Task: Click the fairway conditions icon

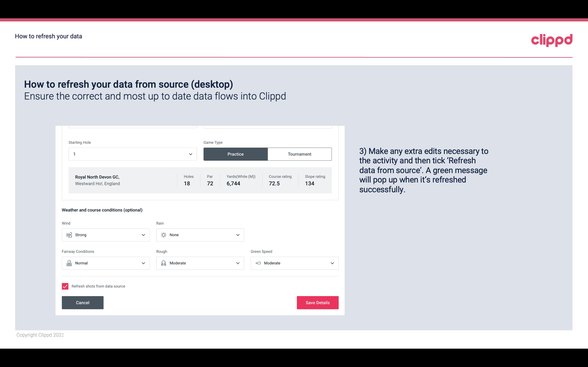Action: click(x=69, y=263)
